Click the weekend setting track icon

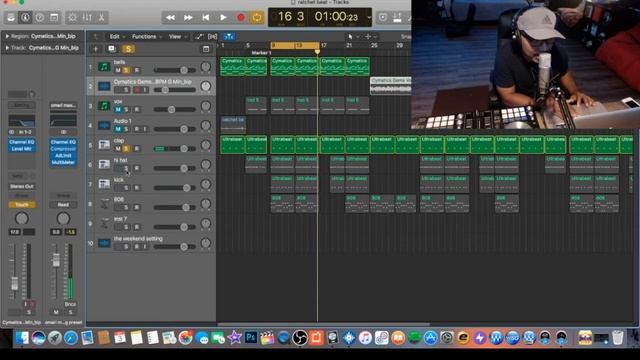(104, 243)
